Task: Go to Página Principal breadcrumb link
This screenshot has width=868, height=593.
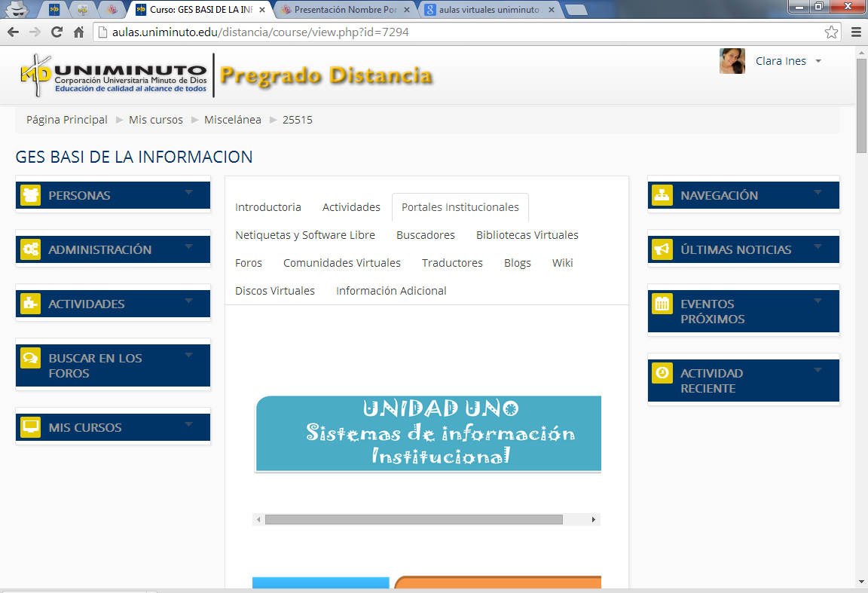Action: [x=67, y=120]
